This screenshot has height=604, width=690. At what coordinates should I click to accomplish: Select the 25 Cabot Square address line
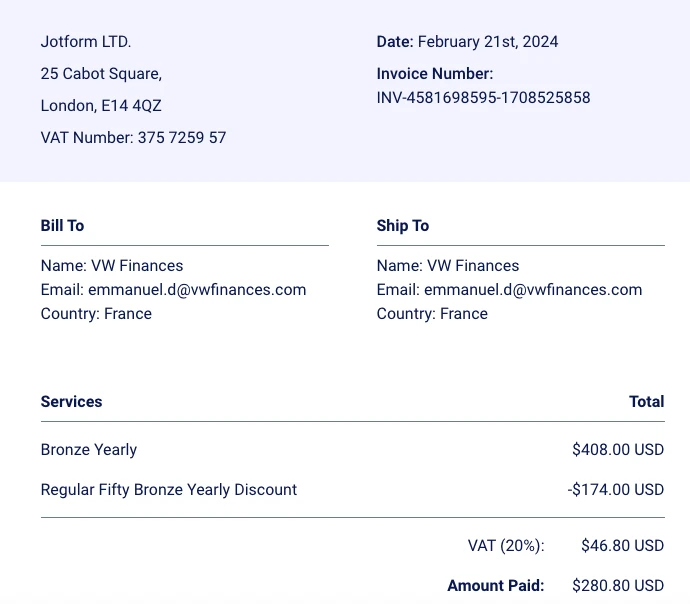pos(101,74)
